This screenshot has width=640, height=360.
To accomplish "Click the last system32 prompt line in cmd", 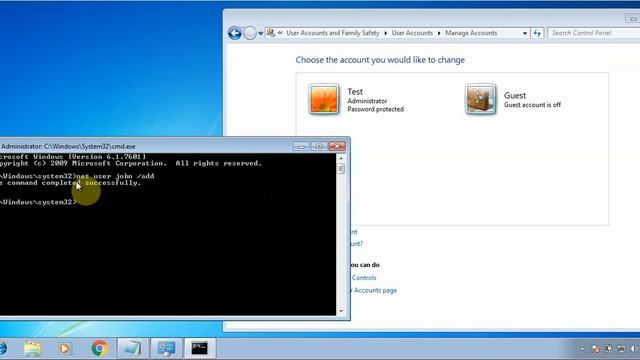I will click(38, 202).
